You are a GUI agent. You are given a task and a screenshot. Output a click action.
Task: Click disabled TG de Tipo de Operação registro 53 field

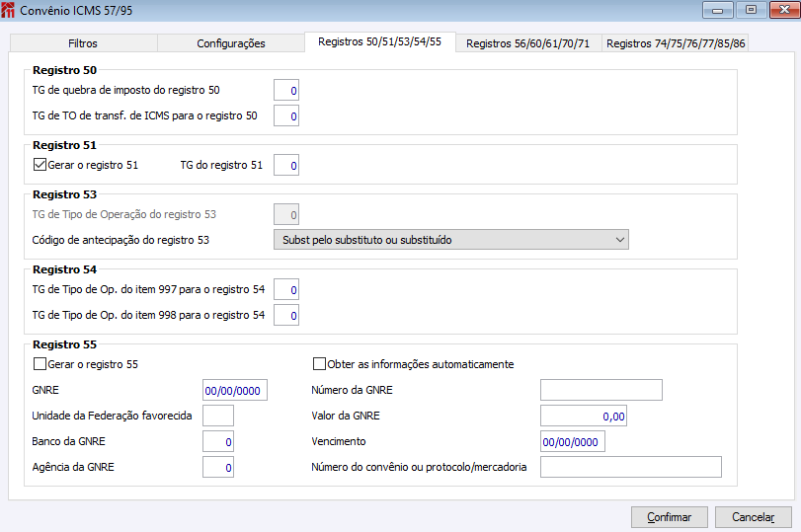(286, 214)
